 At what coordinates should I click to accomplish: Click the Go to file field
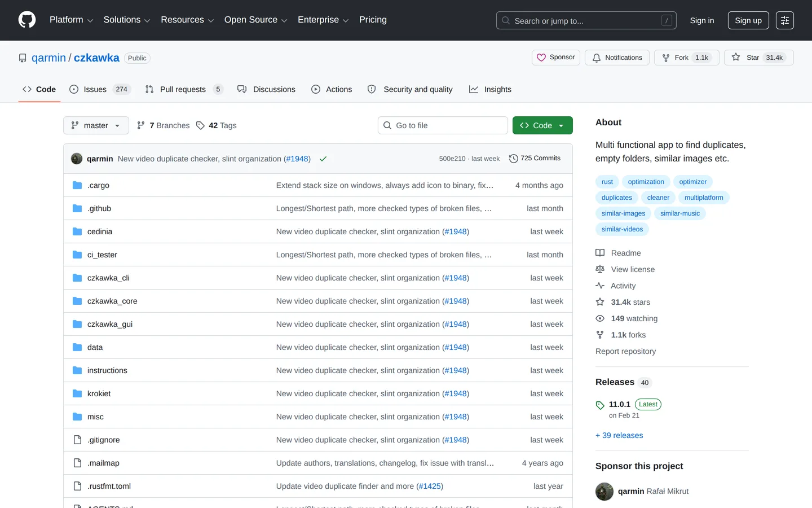coord(443,125)
